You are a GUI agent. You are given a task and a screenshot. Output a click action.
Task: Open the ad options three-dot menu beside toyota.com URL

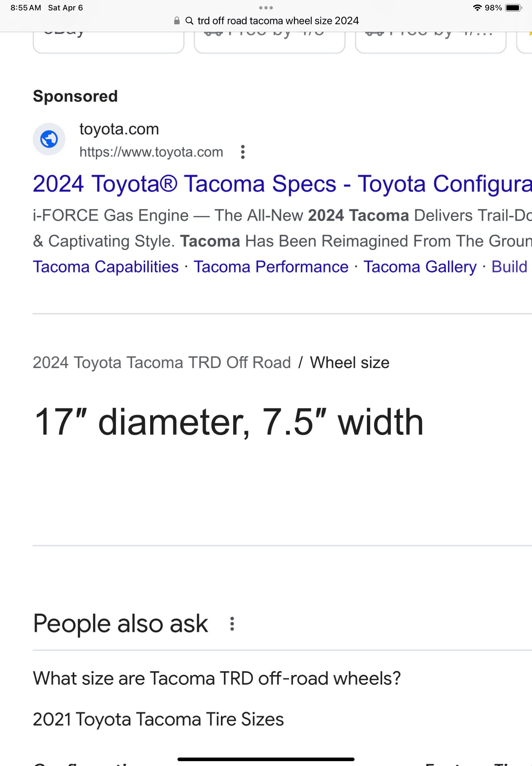(243, 152)
